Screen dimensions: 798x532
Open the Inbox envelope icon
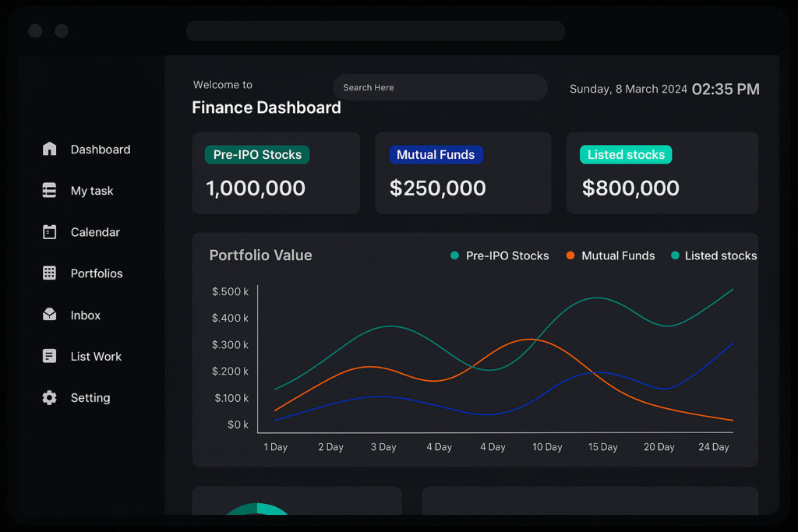click(x=50, y=315)
